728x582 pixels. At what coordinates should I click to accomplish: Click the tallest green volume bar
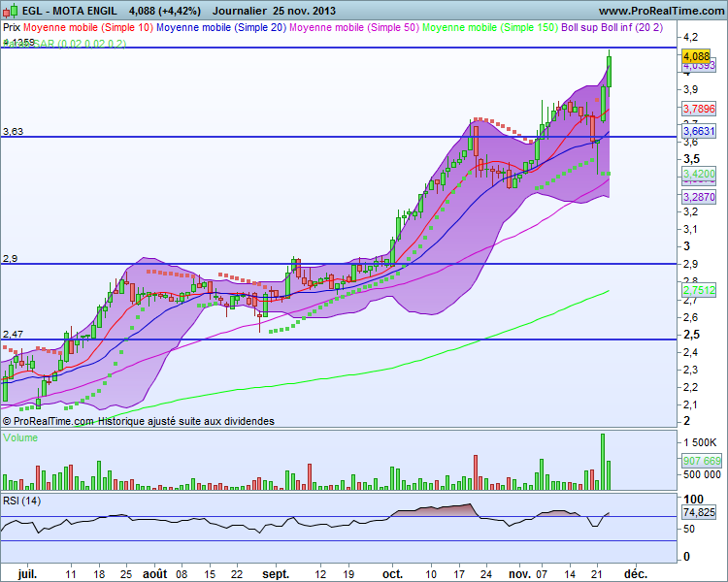(603, 462)
